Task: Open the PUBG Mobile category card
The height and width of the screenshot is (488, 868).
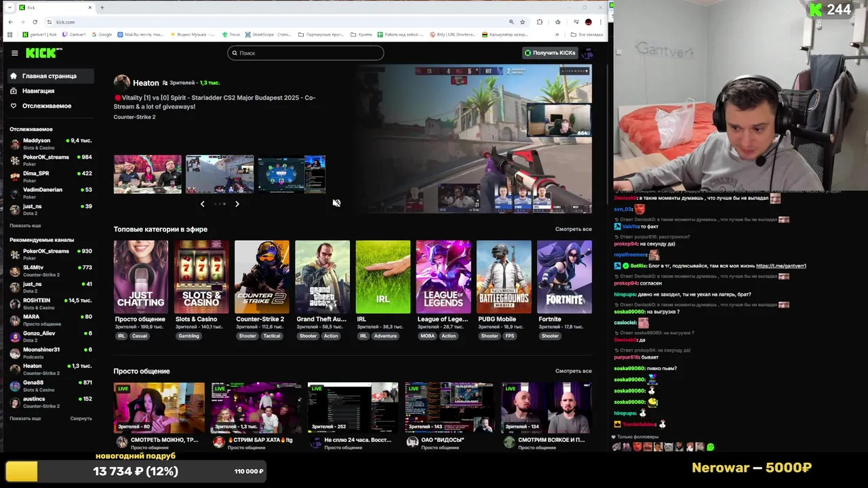Action: (x=504, y=277)
